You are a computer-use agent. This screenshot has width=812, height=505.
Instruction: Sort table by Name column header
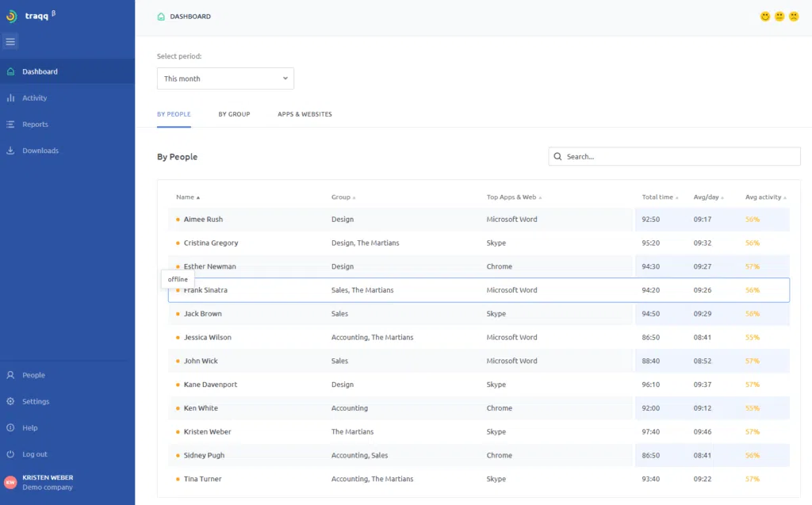coord(187,197)
